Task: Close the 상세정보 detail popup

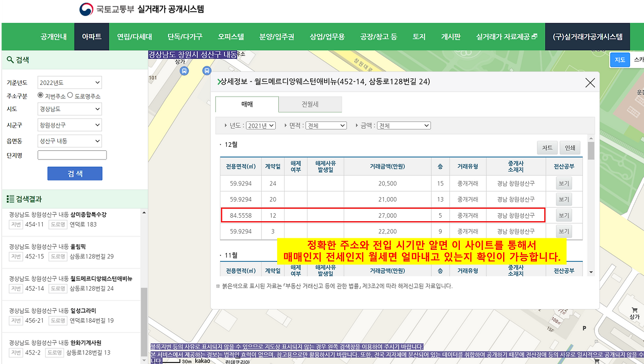Action: tap(590, 82)
